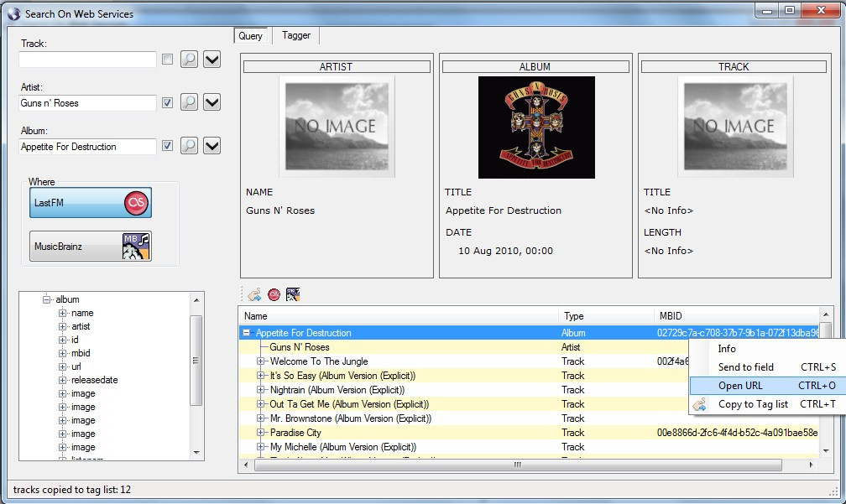Expand the releasedate tree node
Screen dimensions: 846x504
(x=63, y=380)
